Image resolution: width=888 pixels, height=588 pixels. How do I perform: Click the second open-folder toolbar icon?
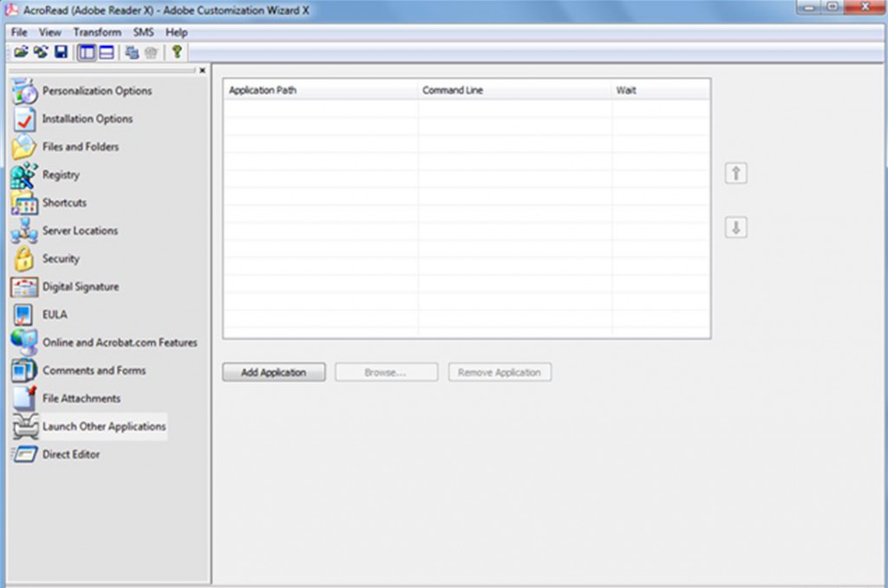[x=41, y=53]
